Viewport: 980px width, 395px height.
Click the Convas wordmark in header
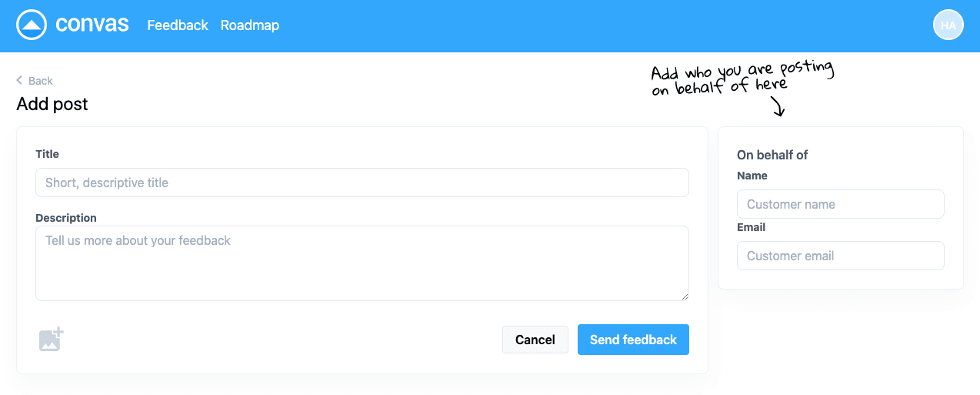[92, 25]
